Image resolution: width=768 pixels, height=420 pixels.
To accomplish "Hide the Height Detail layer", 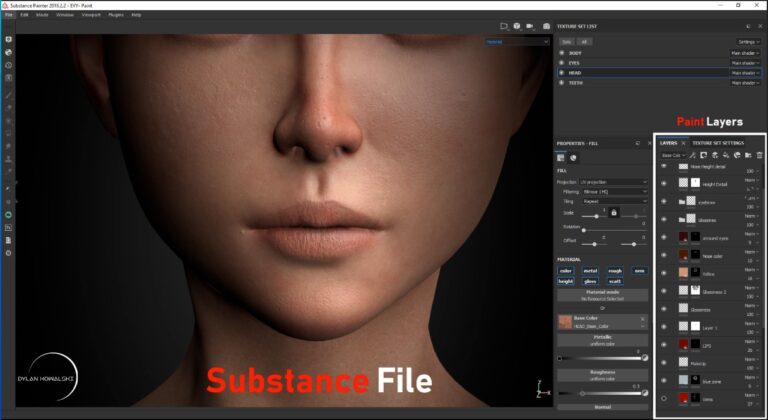I will click(664, 184).
